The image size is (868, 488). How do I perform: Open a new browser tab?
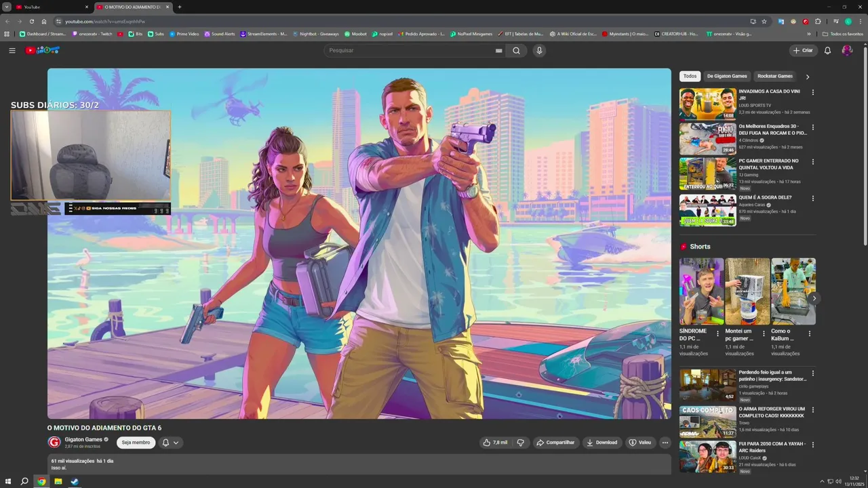tap(180, 7)
